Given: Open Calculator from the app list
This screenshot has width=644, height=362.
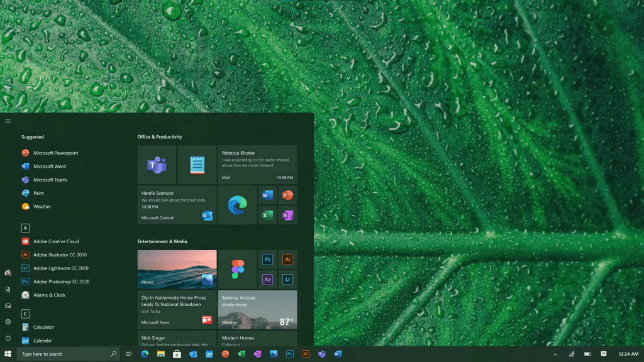Looking at the screenshot, I should click(43, 327).
